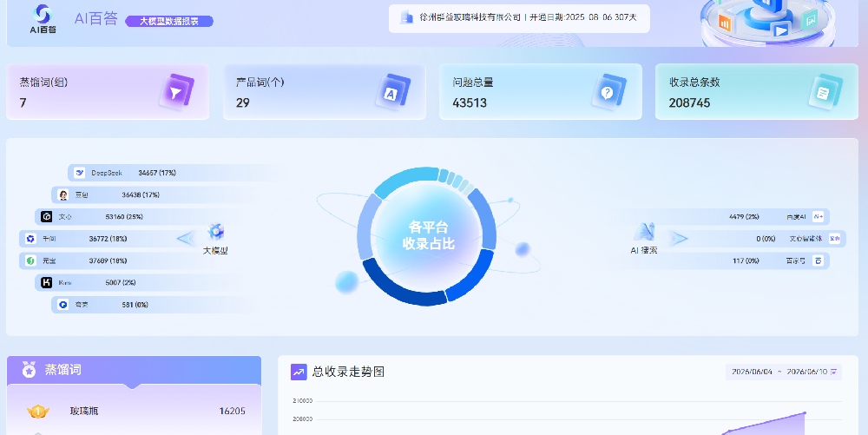Click the 文心智能体 icon
The image size is (868, 435).
pyautogui.click(x=834, y=239)
